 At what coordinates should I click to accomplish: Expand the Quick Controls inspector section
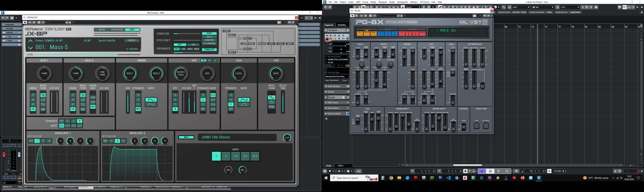[x=334, y=114]
